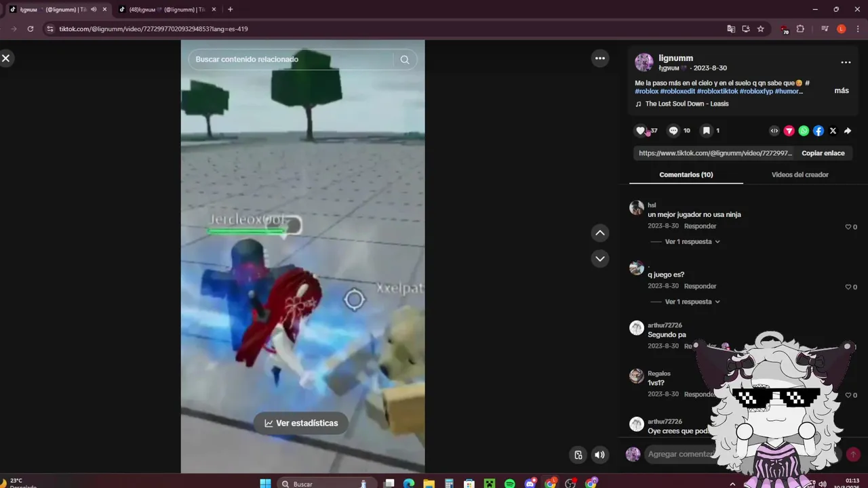The width and height of the screenshot is (868, 488).
Task: Open comments via the speech bubble icon
Action: click(x=673, y=131)
